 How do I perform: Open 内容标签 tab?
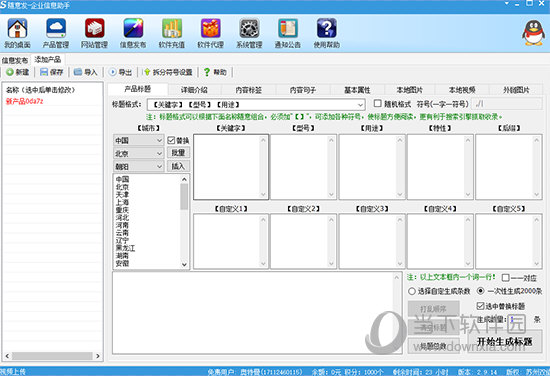coord(249,90)
